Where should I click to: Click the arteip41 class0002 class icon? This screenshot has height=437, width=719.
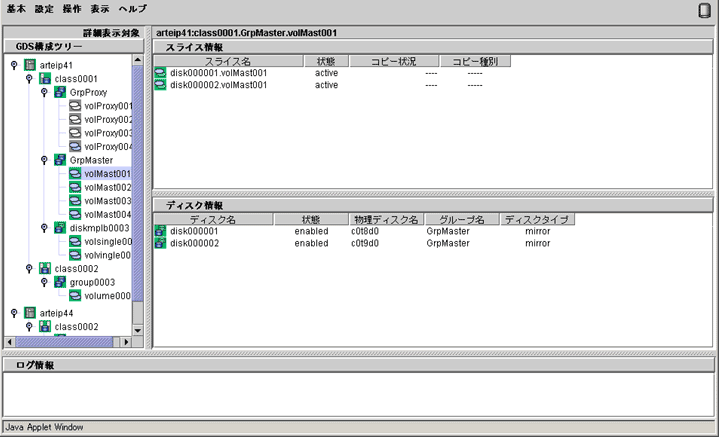pos(45,269)
